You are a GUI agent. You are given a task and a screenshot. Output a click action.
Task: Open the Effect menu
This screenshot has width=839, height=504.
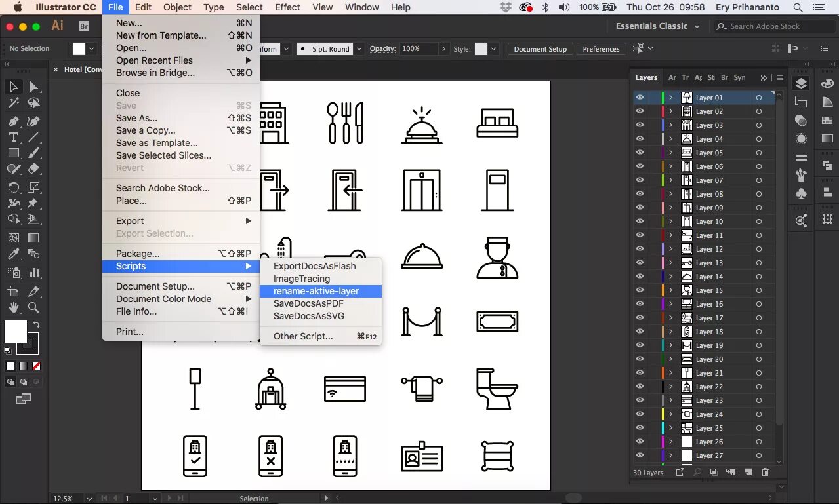[287, 7]
